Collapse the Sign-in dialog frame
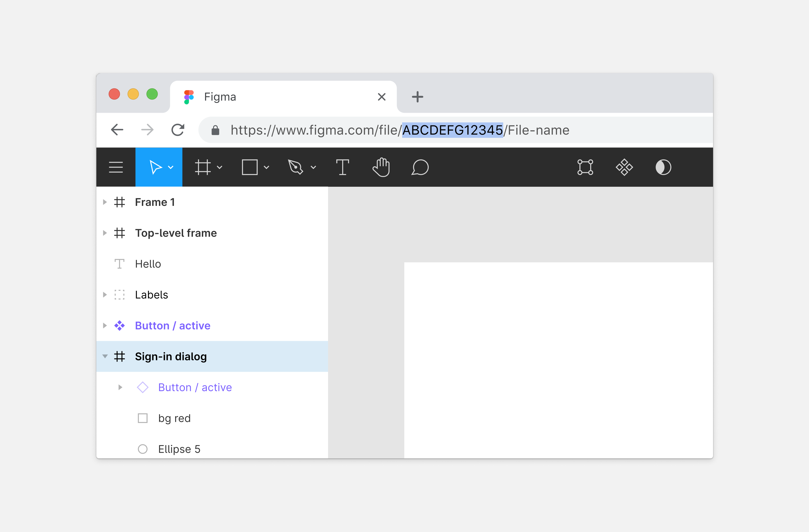Viewport: 809px width, 532px height. (105, 356)
